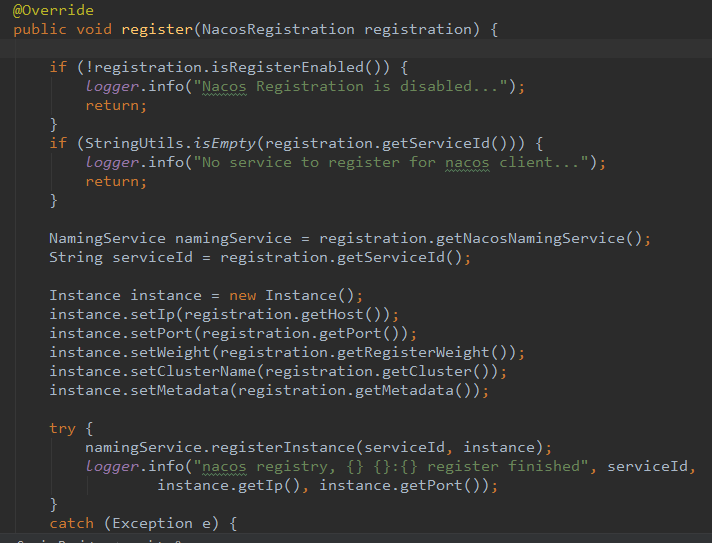Click the register method name in declaration
Image resolution: width=712 pixels, height=543 pixels.
[157, 30]
